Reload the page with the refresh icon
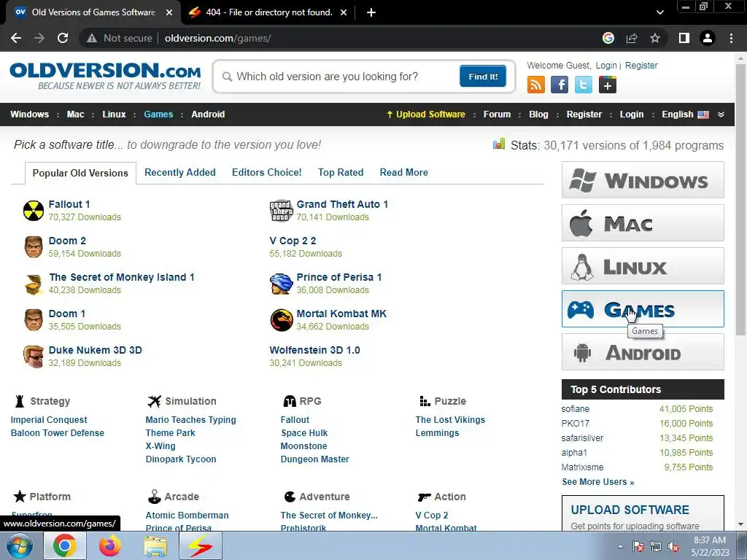 click(63, 38)
